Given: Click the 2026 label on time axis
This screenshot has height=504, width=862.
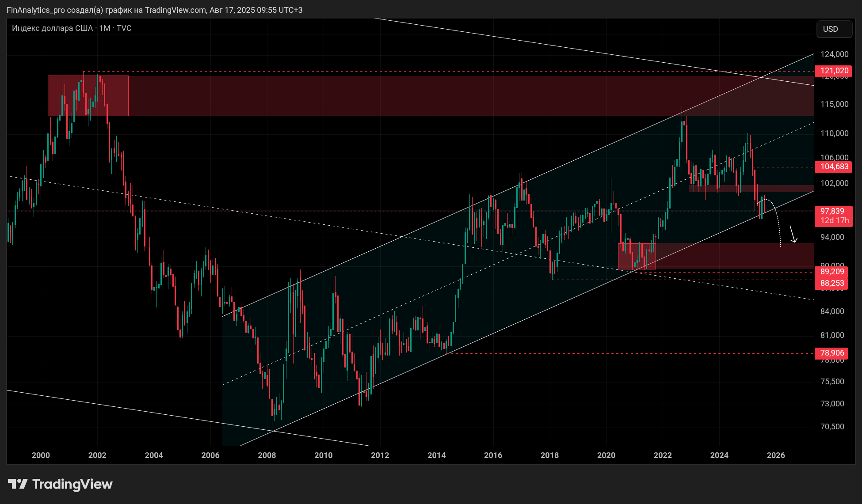Looking at the screenshot, I should pos(776,455).
